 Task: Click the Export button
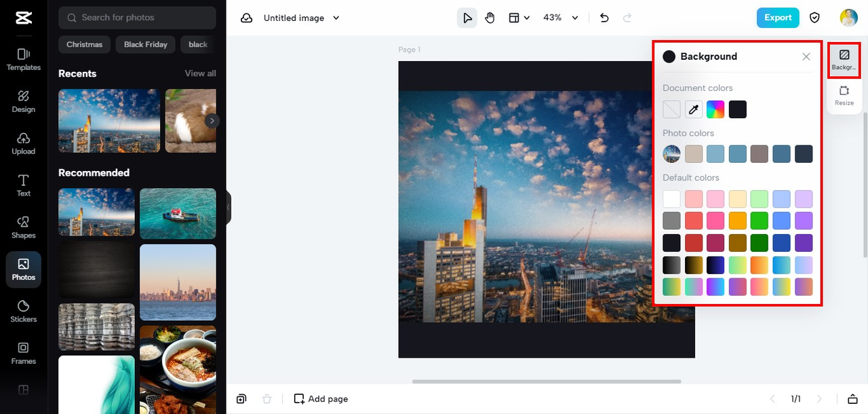click(778, 18)
